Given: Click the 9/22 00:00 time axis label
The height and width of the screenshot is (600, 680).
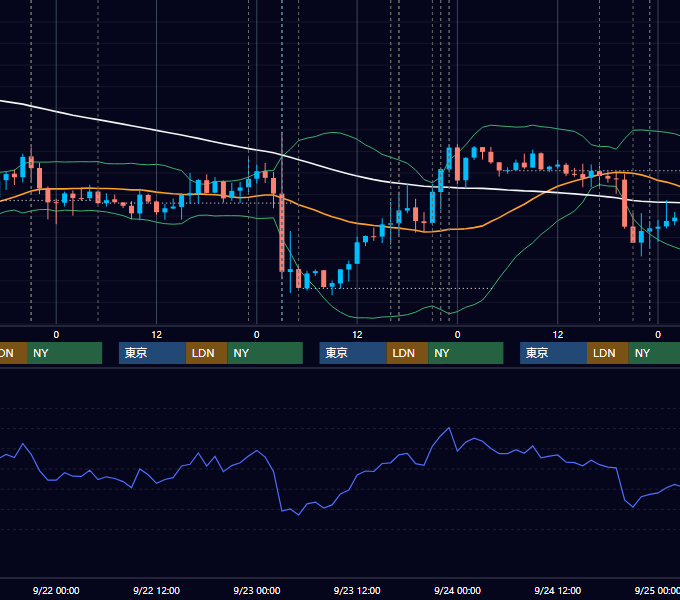Looking at the screenshot, I should (x=56, y=590).
